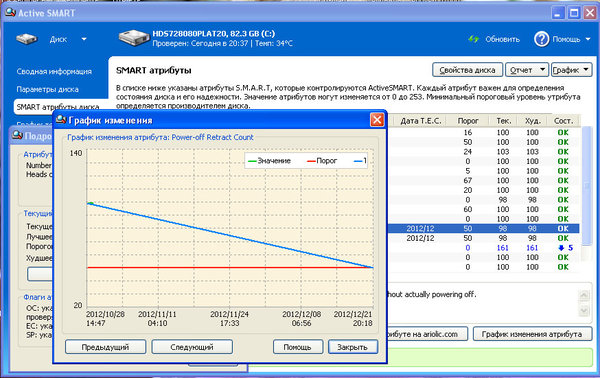Screen dimensions: 600x378
Task: Close the График изменения dialog with red X
Action: coord(377,120)
